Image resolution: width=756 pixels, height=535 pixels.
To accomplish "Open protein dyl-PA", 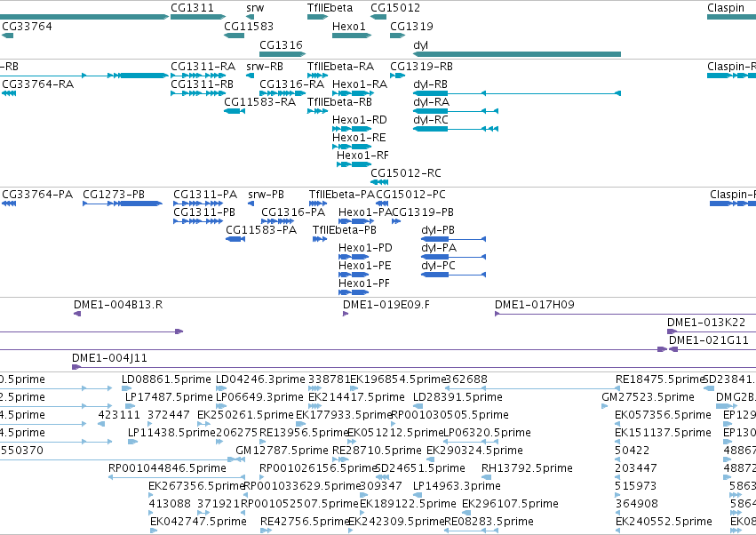I will [x=439, y=248].
